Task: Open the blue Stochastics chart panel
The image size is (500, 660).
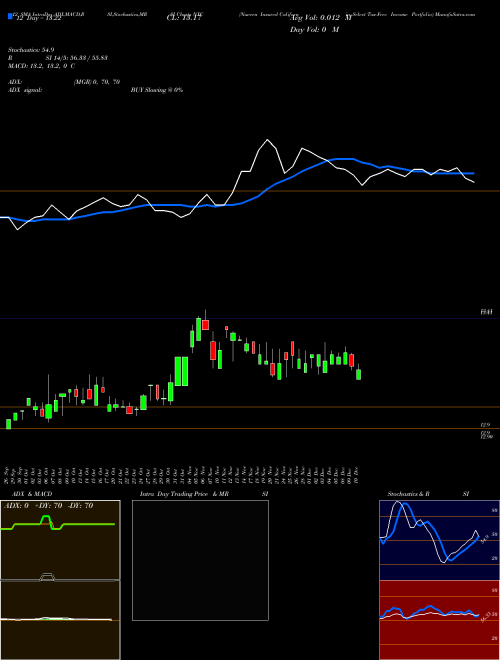Action: (x=439, y=540)
